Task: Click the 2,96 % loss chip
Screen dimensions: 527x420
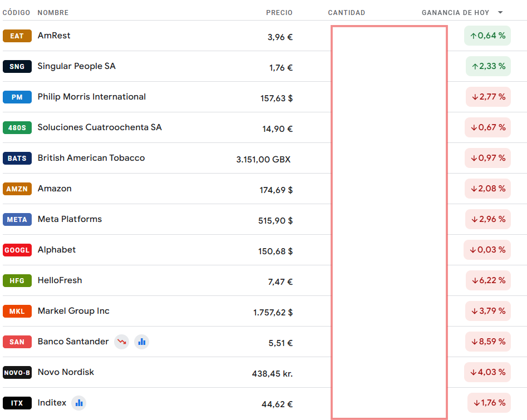Action: 488,219
